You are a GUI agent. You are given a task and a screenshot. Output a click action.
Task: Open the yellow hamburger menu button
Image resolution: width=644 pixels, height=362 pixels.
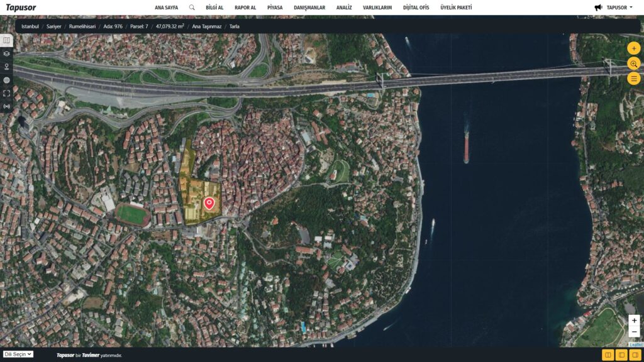point(633,79)
